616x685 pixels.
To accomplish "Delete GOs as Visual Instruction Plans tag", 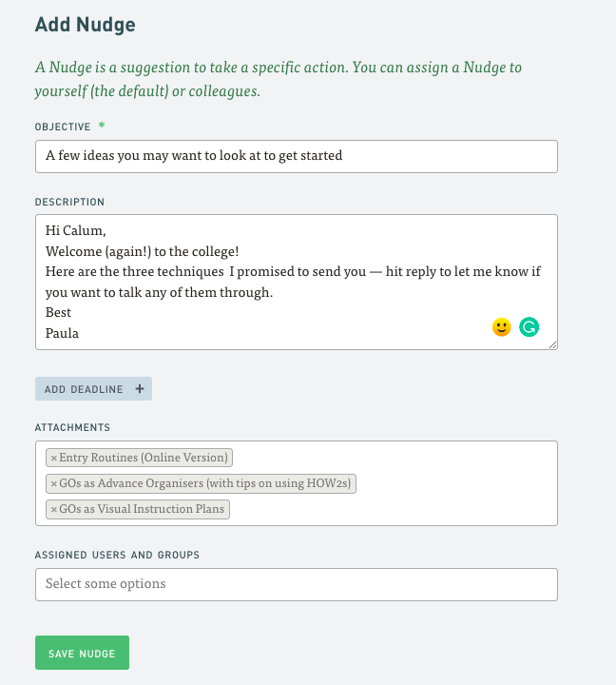I will (53, 509).
